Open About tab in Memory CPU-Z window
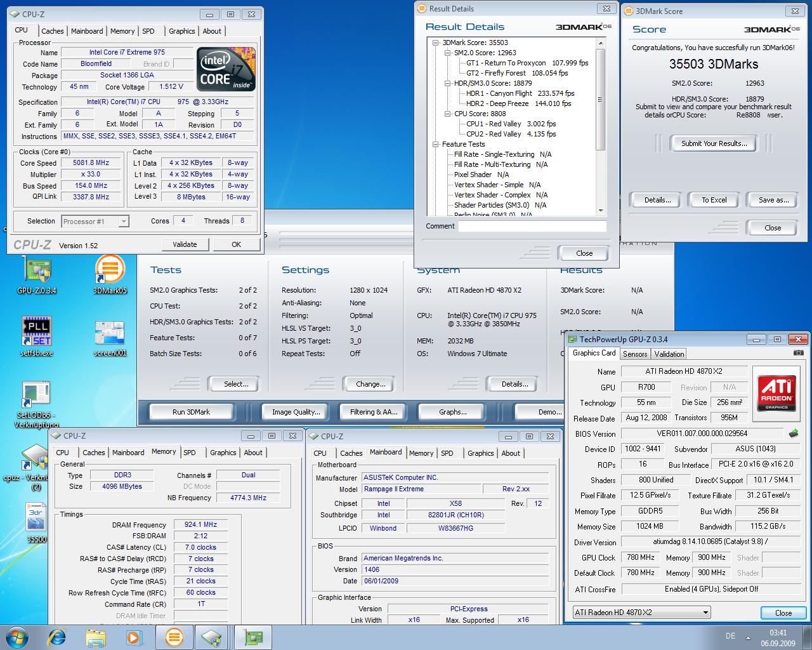Image resolution: width=812 pixels, height=650 pixels. click(253, 453)
